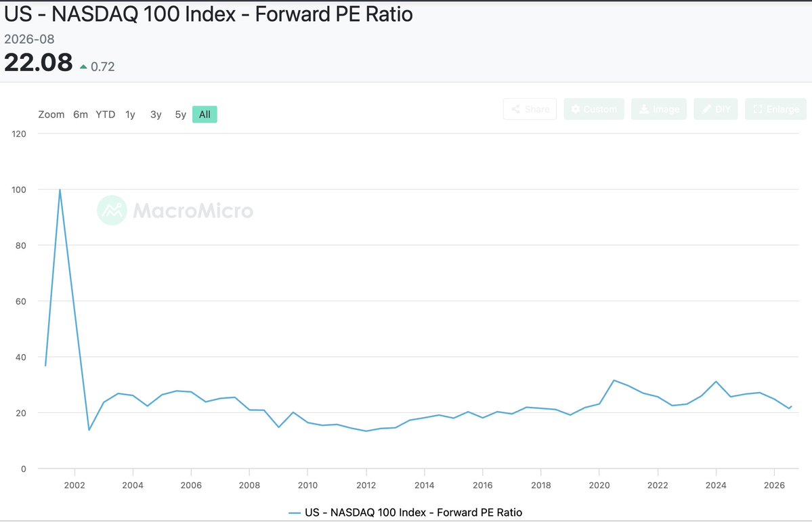Open the Share button

coord(530,109)
